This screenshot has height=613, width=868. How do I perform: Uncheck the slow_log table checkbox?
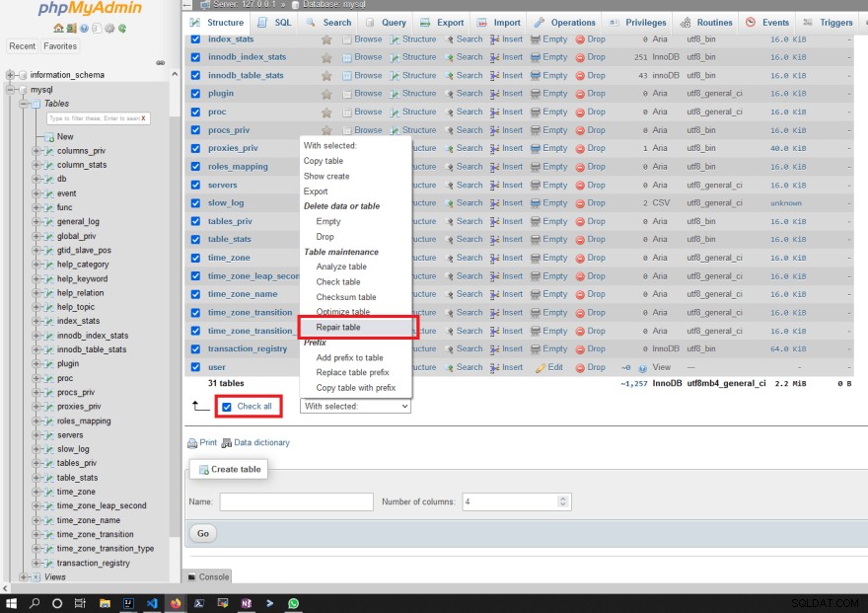pos(195,203)
